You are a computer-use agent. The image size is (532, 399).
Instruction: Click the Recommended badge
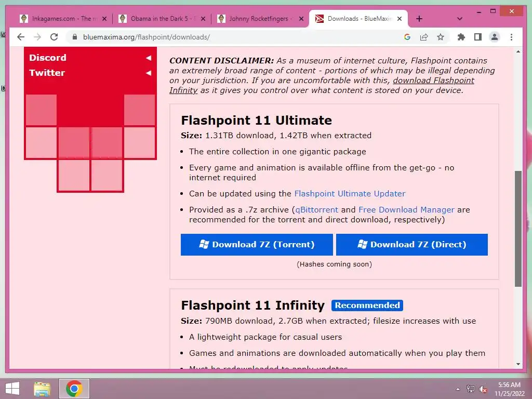click(x=367, y=305)
